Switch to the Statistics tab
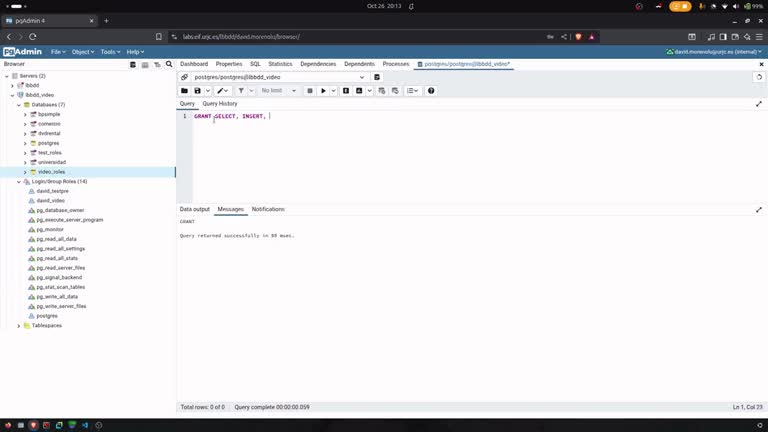768x432 pixels. pyautogui.click(x=280, y=64)
